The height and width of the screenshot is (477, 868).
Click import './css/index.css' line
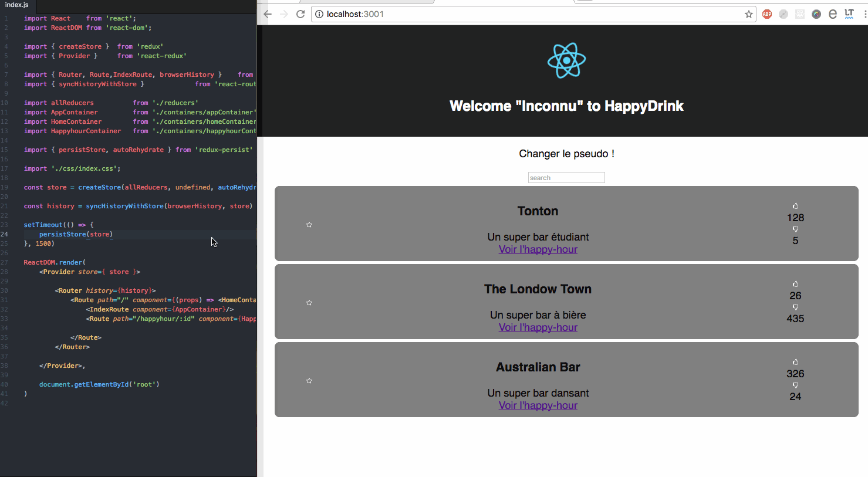tap(72, 168)
